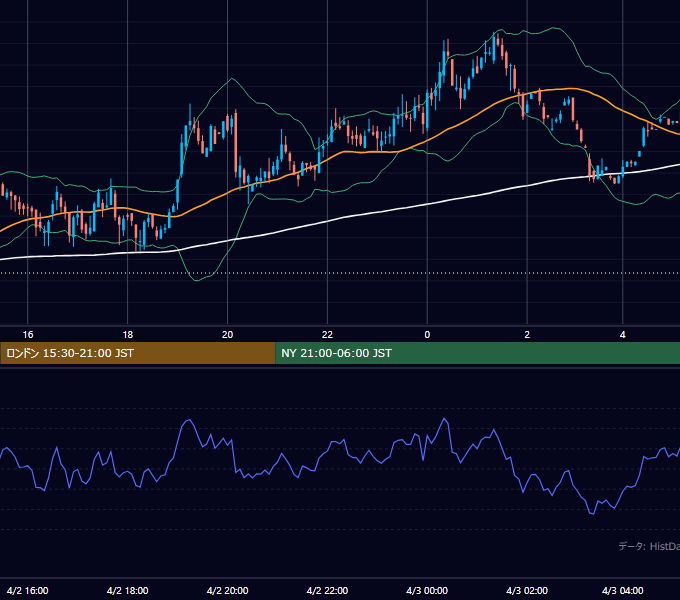The height and width of the screenshot is (600, 680).
Task: Click the '2' hour label on price chart axis
Action: [527, 335]
